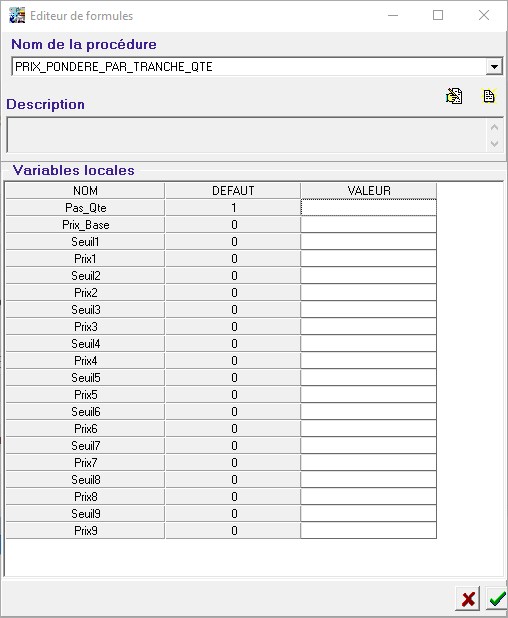Click the edit description document icon

pos(454,96)
